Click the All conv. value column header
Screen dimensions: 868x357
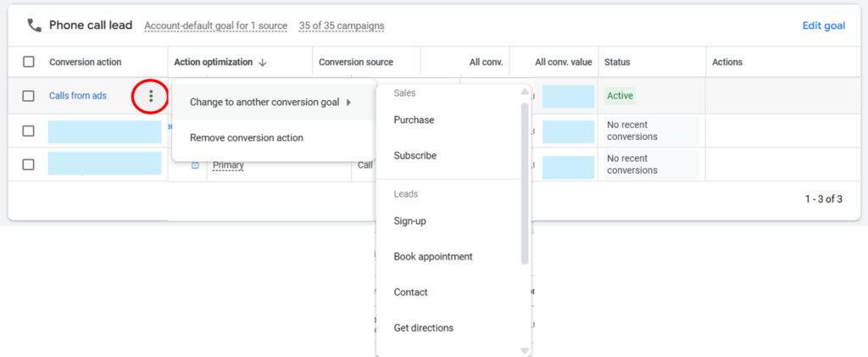(564, 62)
